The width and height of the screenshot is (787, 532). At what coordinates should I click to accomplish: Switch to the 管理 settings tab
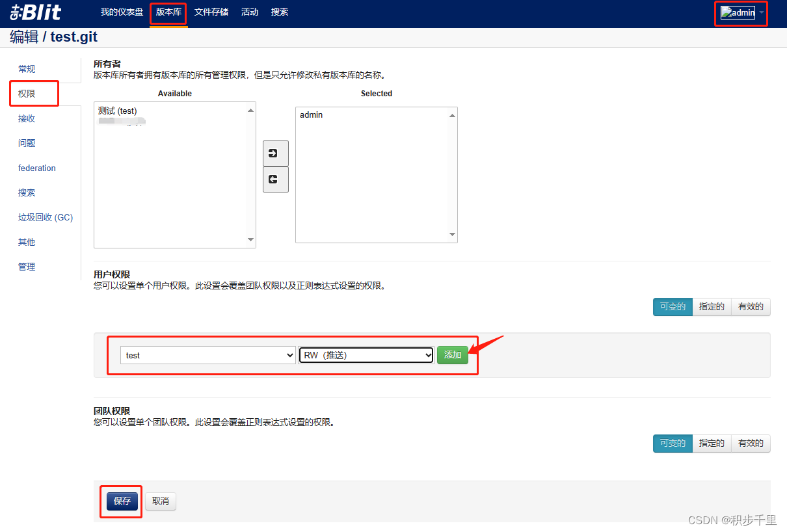(x=27, y=267)
